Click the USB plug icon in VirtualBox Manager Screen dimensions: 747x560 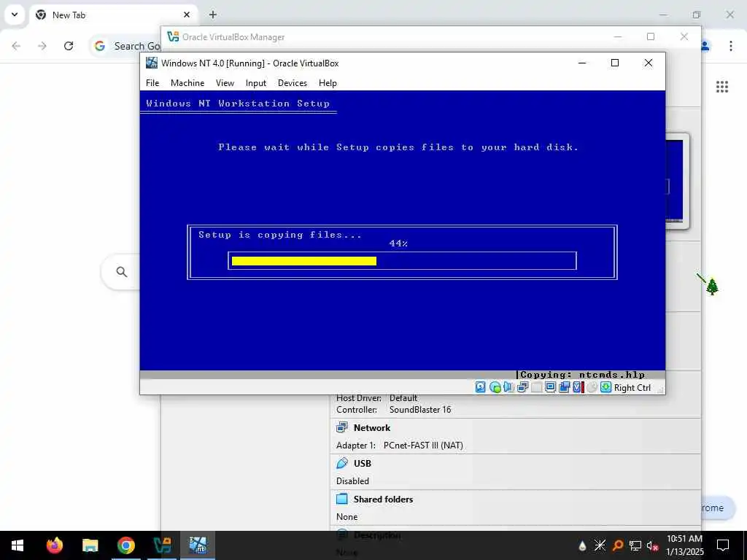coord(342,463)
